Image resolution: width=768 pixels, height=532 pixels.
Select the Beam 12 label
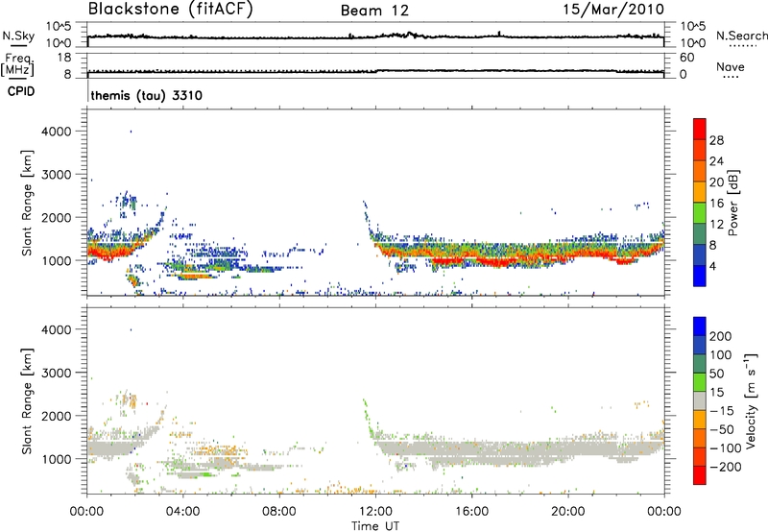pos(374,11)
